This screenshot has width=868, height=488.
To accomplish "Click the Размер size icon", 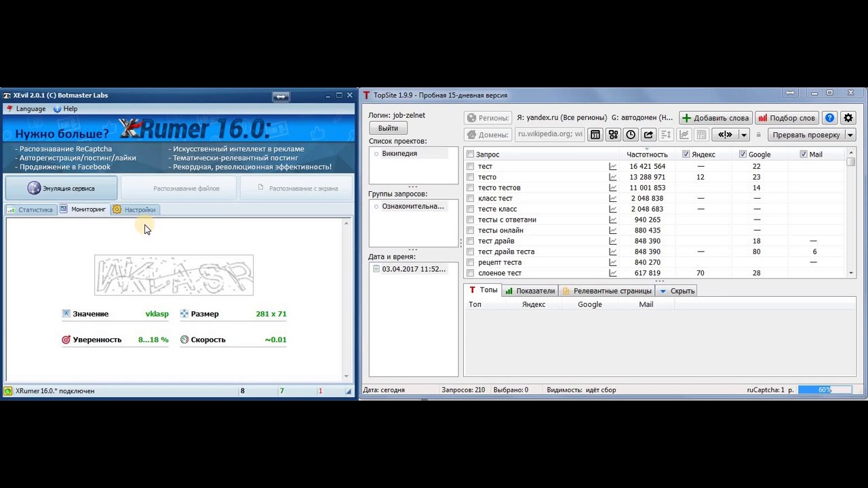I will [x=184, y=314].
